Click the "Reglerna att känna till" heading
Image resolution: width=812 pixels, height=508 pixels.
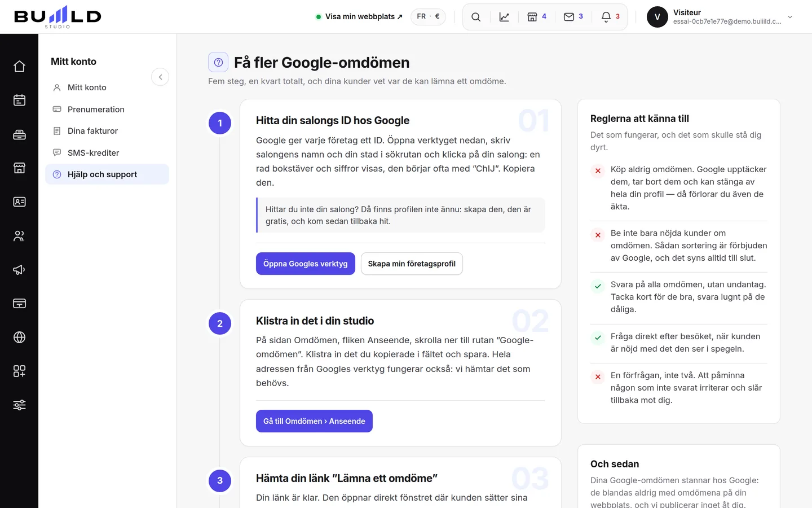(639, 119)
